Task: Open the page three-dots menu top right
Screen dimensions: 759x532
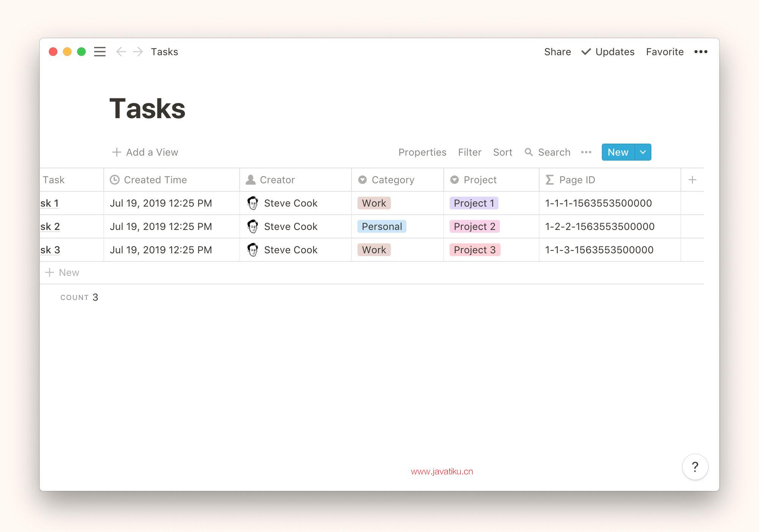Action: pyautogui.click(x=701, y=52)
